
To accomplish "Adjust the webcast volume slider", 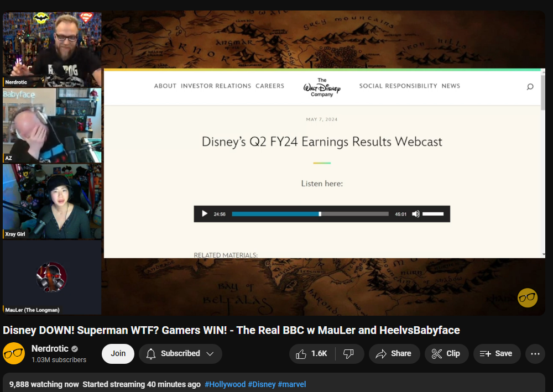I will point(433,214).
